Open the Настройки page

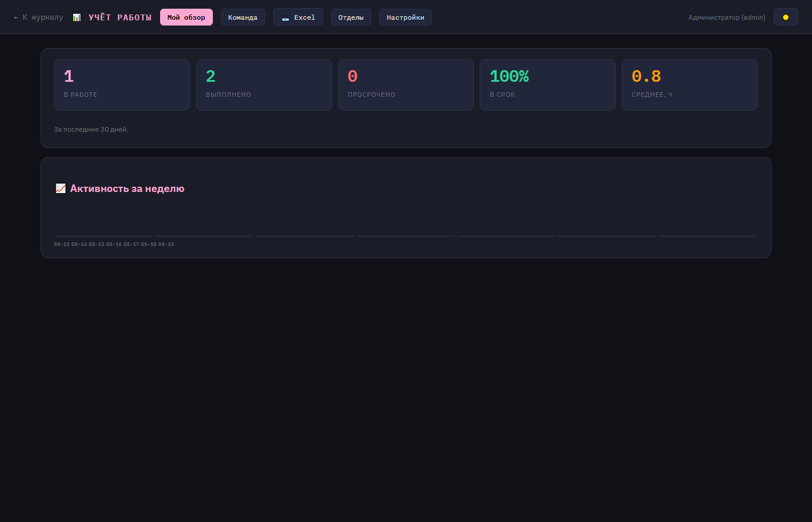[x=405, y=17]
